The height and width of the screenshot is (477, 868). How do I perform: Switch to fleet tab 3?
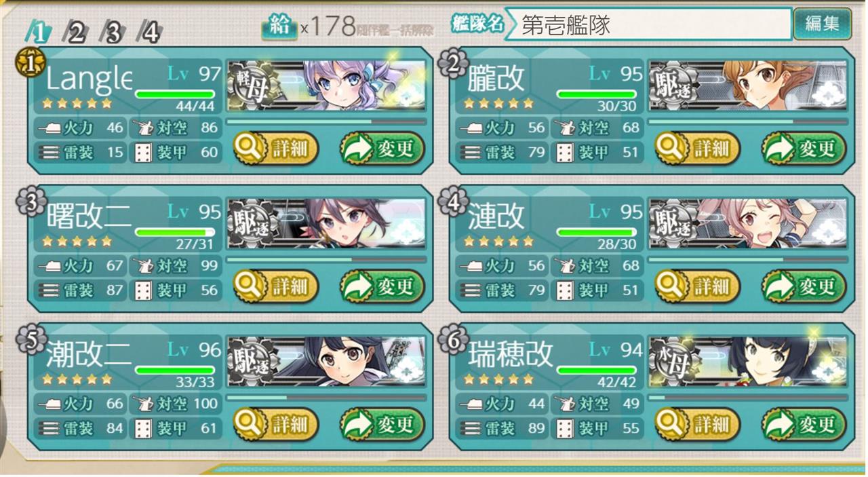112,32
